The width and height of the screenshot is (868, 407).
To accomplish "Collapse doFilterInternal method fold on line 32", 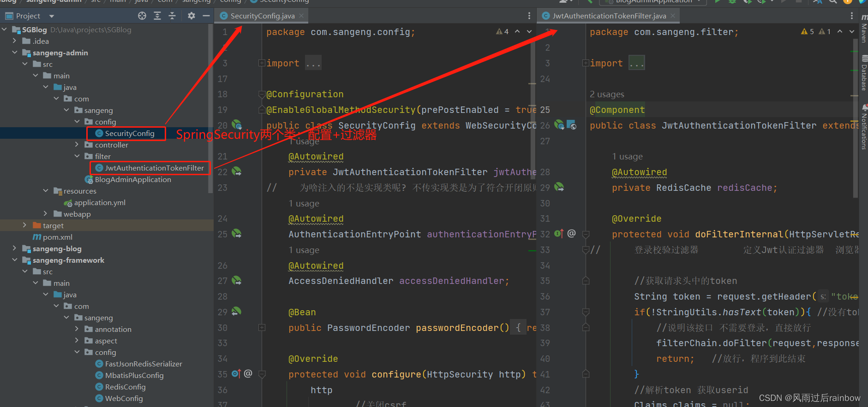I will [x=586, y=234].
